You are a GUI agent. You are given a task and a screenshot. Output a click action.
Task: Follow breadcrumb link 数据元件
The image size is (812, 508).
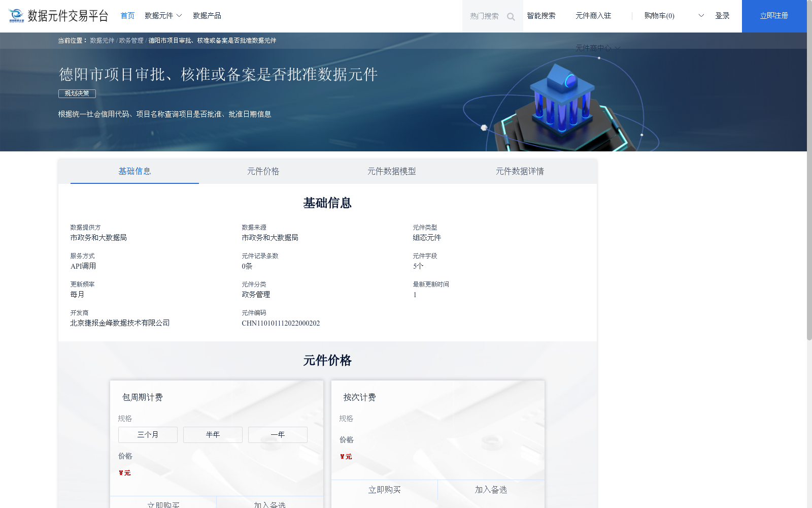tap(102, 41)
